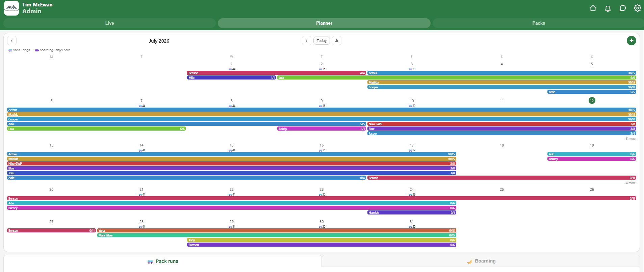Switch to the Planner tab
The image size is (644, 272).
(x=324, y=23)
